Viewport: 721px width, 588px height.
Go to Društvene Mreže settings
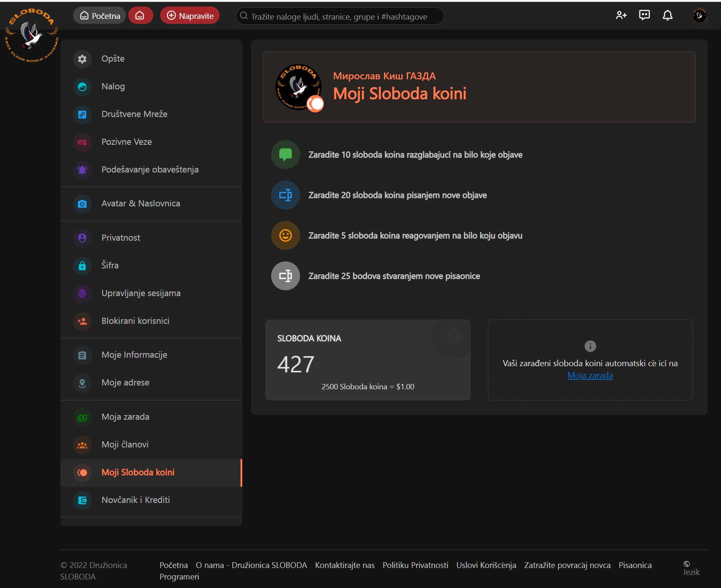point(151,114)
